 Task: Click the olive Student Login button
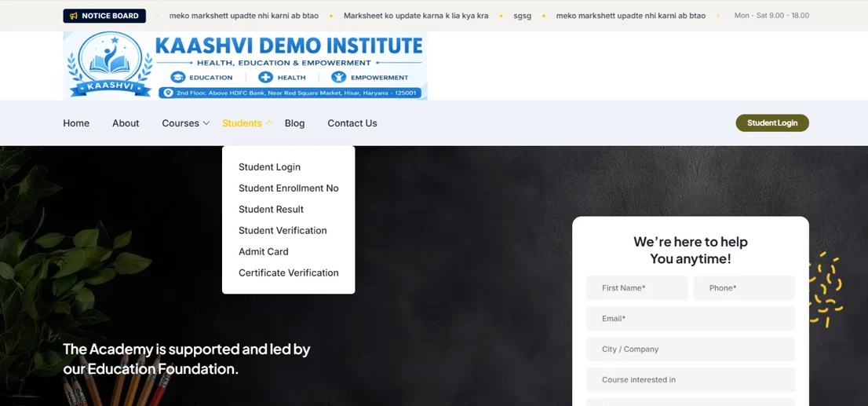coord(772,123)
